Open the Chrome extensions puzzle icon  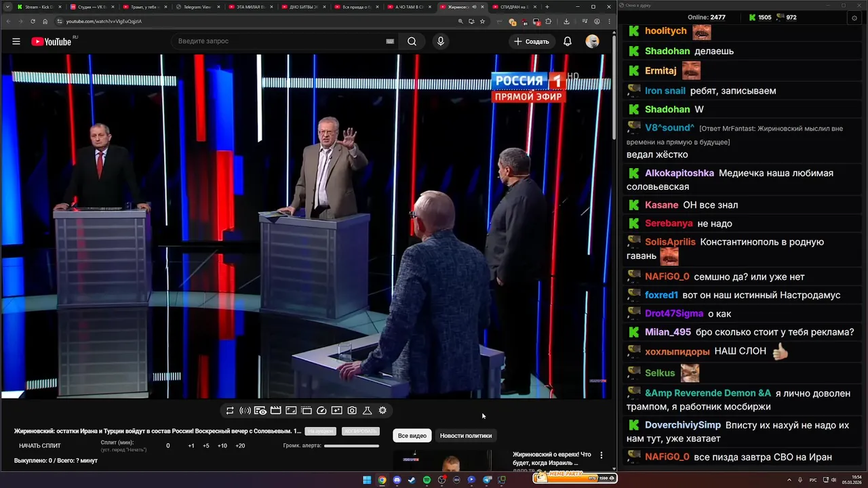tap(548, 21)
